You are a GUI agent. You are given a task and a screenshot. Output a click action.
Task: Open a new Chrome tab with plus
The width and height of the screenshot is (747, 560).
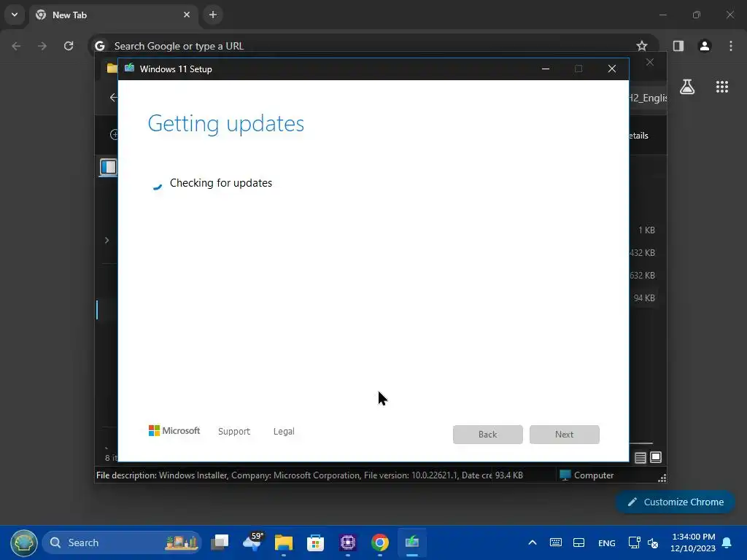(213, 15)
